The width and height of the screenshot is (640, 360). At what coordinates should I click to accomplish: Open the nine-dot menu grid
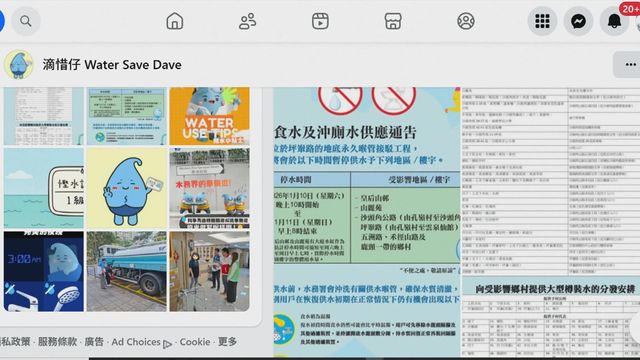tap(542, 21)
